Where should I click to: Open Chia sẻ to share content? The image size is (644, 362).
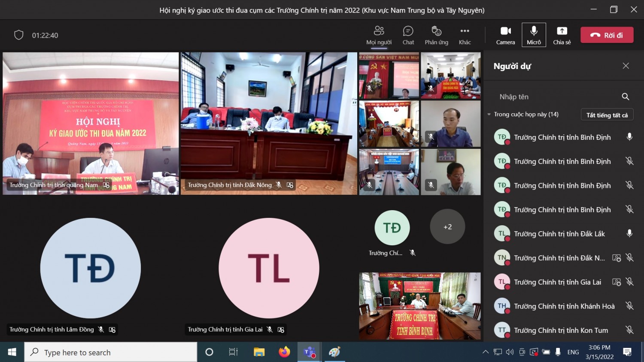pyautogui.click(x=562, y=35)
